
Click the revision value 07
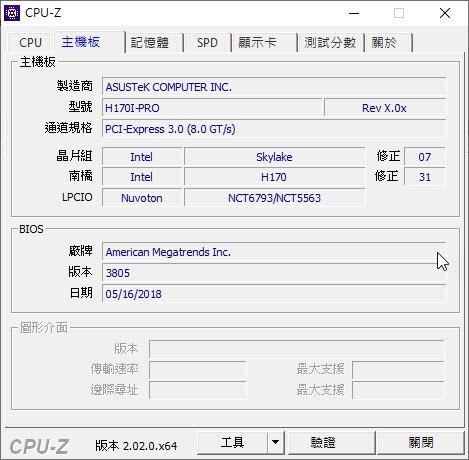point(425,157)
